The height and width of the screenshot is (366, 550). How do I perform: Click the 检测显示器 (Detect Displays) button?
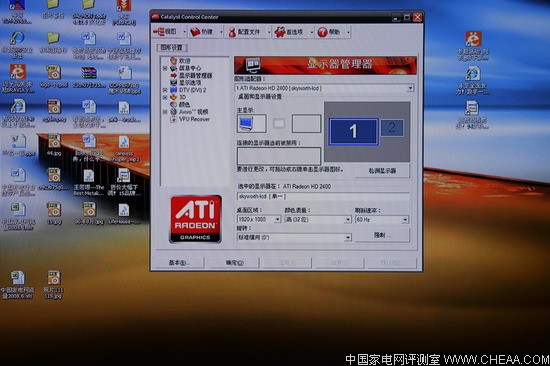pos(382,171)
